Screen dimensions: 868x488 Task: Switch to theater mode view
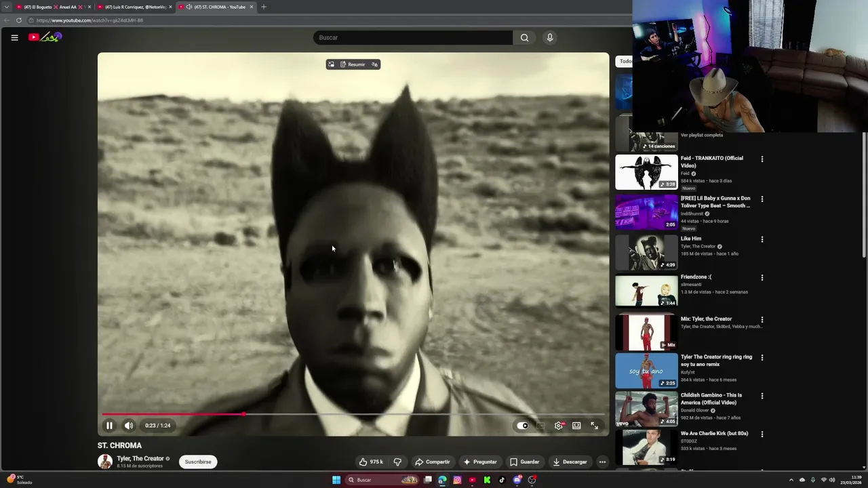(x=576, y=426)
